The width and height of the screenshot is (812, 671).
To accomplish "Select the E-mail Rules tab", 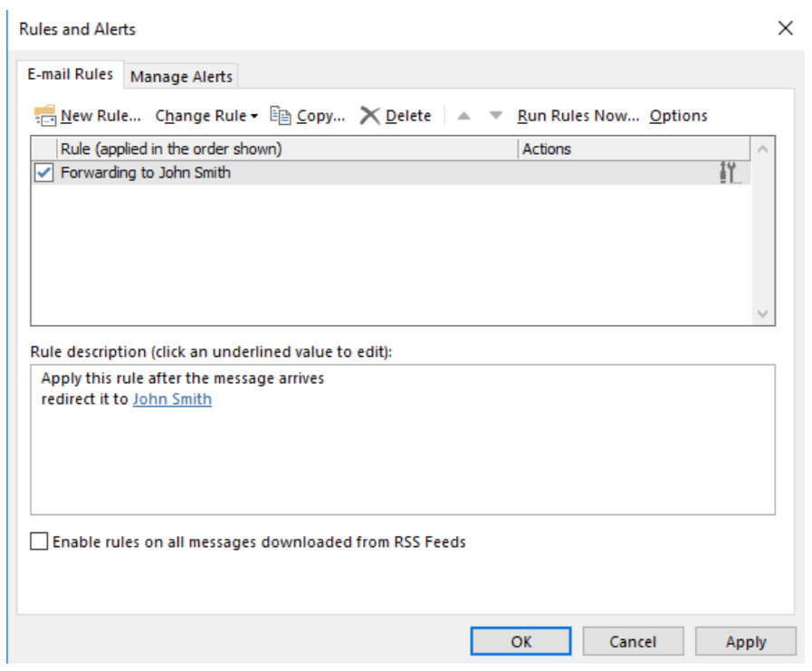I will (70, 76).
